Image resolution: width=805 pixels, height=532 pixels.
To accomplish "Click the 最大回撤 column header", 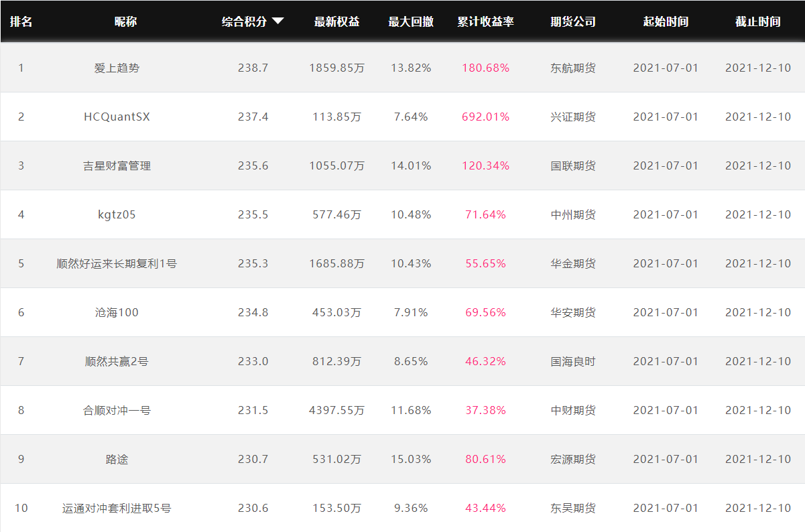I will coord(411,21).
